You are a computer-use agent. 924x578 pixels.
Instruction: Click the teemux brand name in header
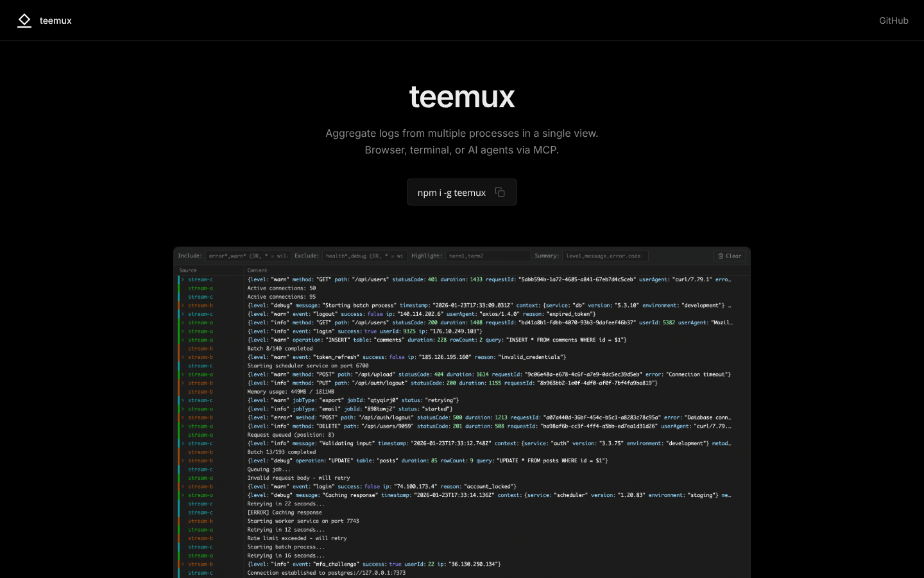pyautogui.click(x=56, y=21)
